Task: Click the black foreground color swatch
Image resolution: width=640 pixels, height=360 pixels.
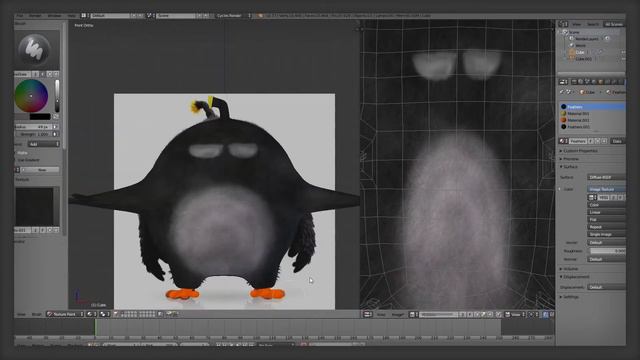Action: click(40, 117)
